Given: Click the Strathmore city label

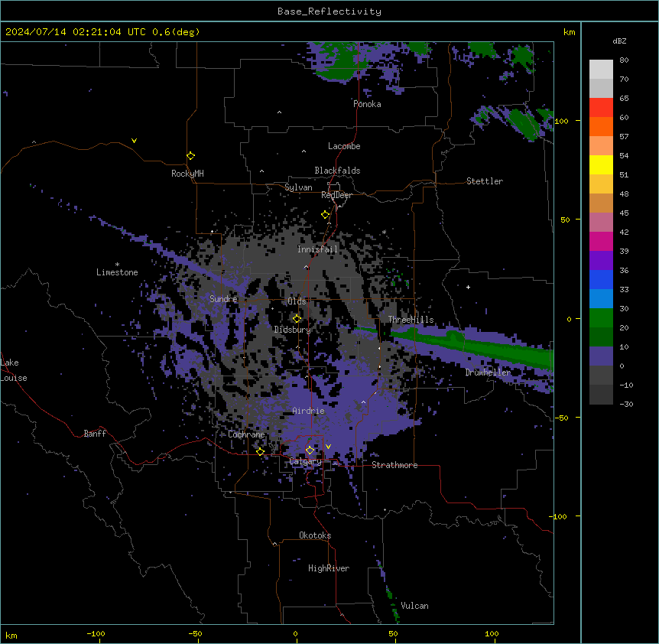Looking at the screenshot, I should tap(394, 465).
